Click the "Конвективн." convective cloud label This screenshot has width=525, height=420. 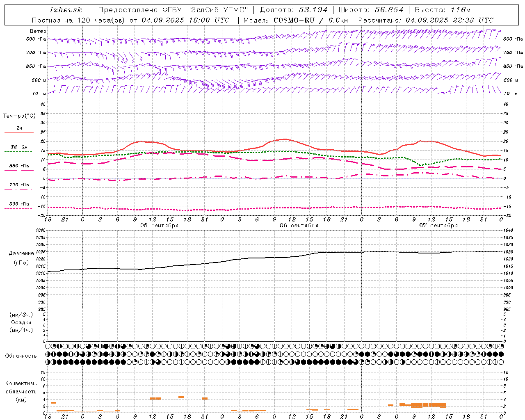21,383
